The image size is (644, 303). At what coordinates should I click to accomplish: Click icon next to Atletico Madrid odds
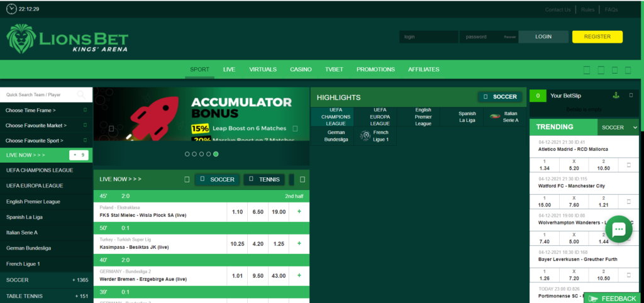click(x=628, y=165)
